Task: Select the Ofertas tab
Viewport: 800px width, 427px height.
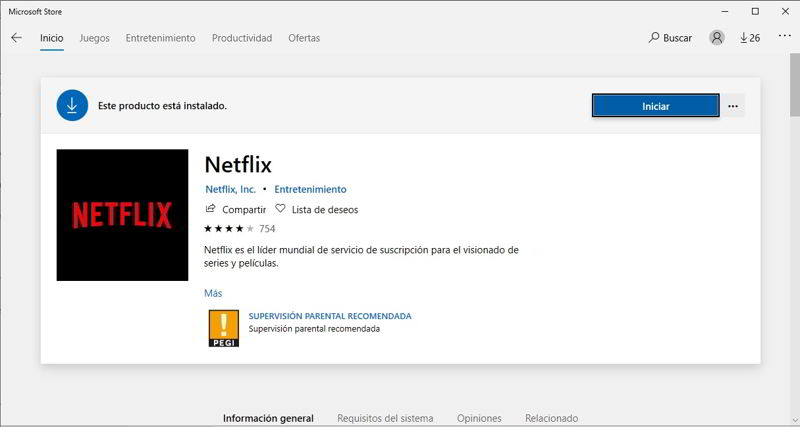Action: tap(304, 38)
